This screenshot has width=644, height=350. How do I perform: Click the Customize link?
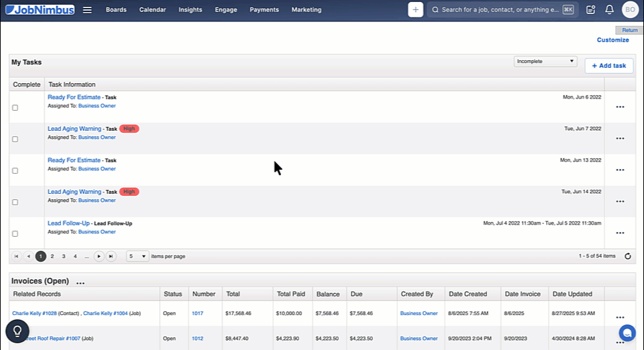[612, 40]
